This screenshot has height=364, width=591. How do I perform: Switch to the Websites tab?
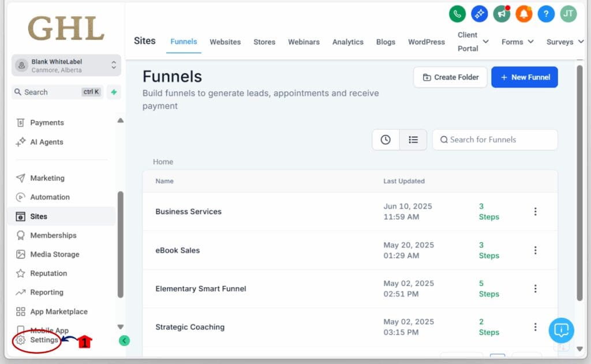(x=225, y=42)
